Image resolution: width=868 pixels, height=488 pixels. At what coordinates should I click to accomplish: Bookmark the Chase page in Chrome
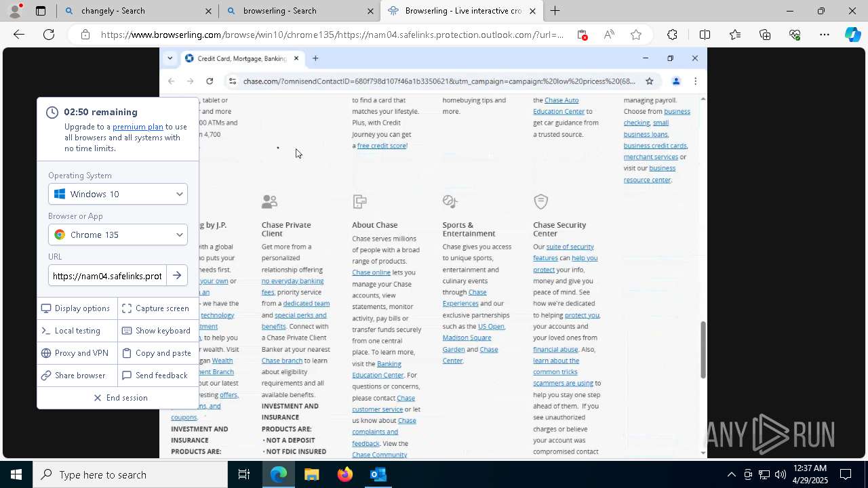[x=649, y=81]
